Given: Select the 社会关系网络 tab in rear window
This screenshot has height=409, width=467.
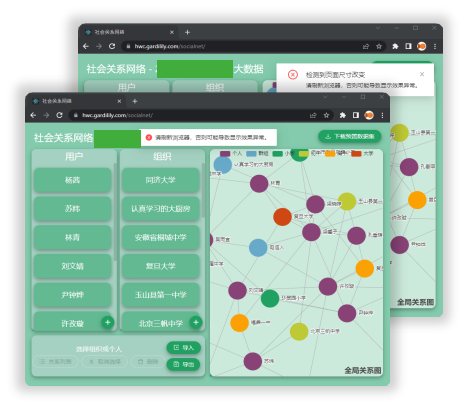Looking at the screenshot, I should point(130,32).
